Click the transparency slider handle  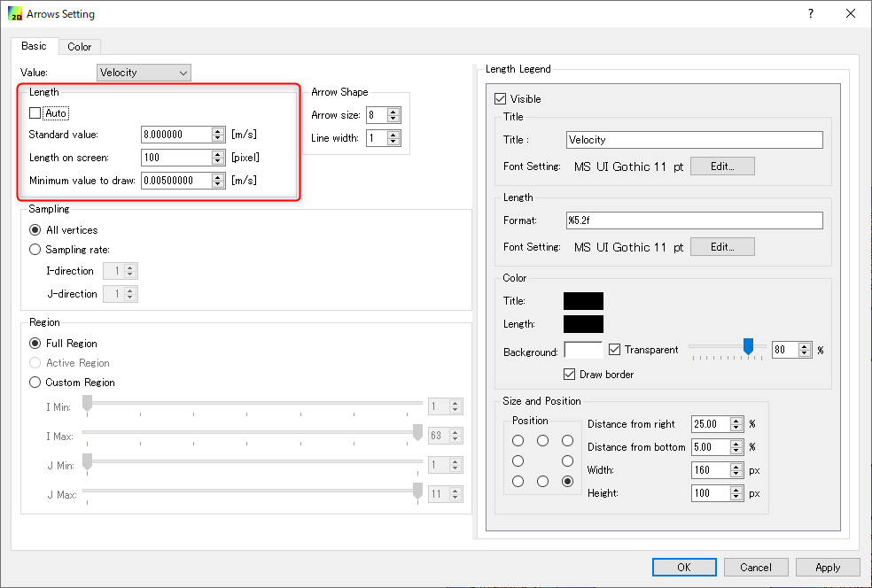749,346
